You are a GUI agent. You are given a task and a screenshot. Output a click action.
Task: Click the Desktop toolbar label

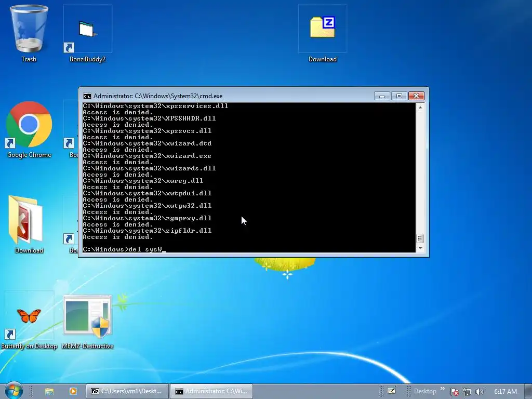(425, 391)
